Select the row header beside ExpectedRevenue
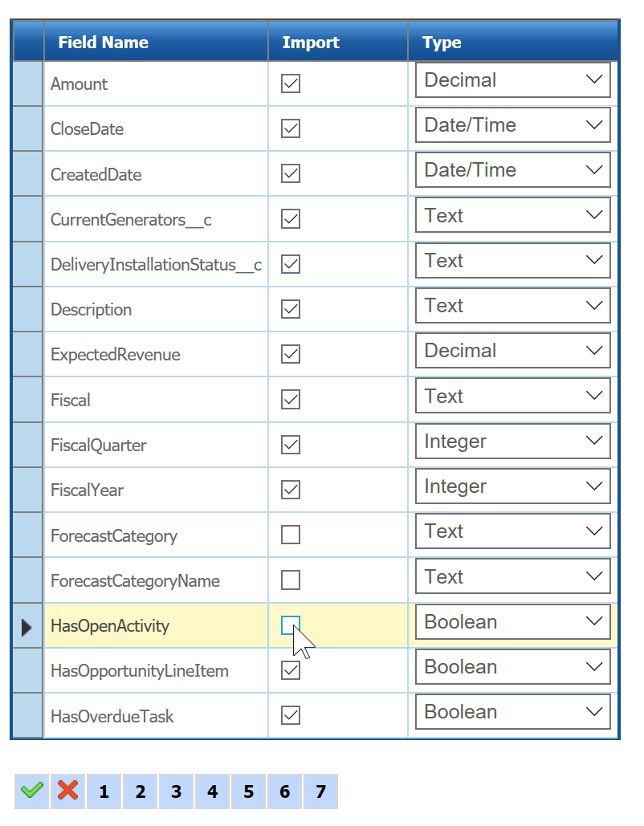This screenshot has height=826, width=644. (x=27, y=354)
